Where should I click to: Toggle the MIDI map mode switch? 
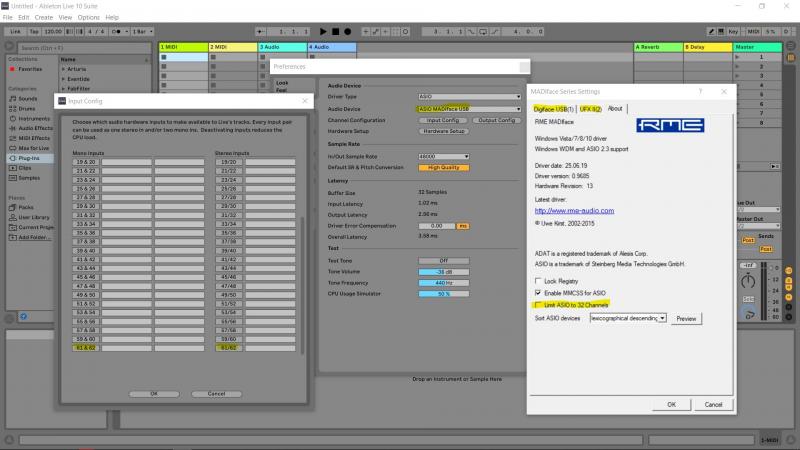click(753, 32)
